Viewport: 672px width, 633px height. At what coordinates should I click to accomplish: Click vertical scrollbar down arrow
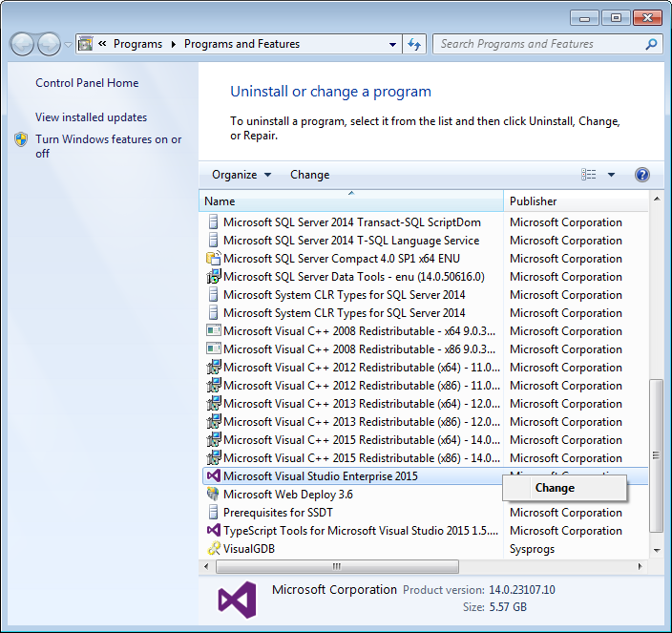(656, 550)
